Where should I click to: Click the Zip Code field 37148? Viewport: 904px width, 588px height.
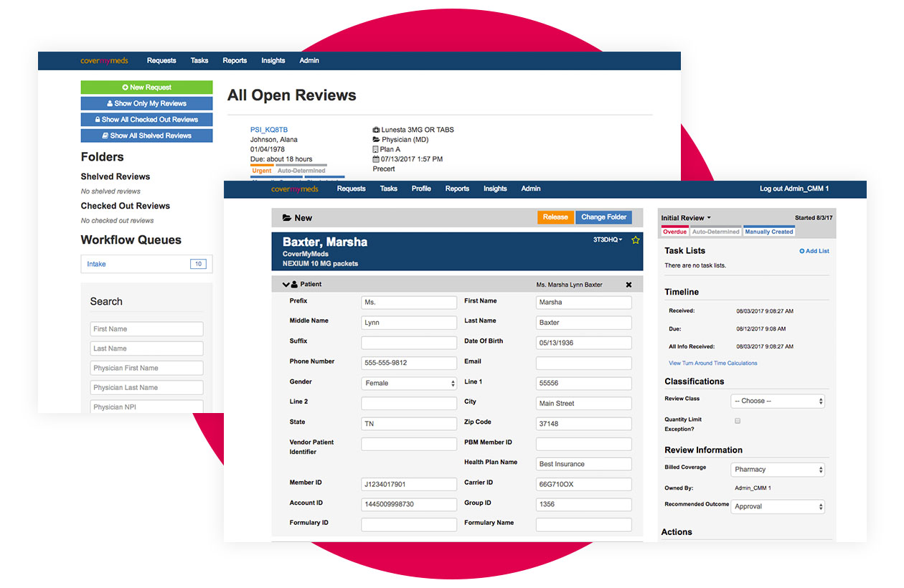pyautogui.click(x=584, y=424)
